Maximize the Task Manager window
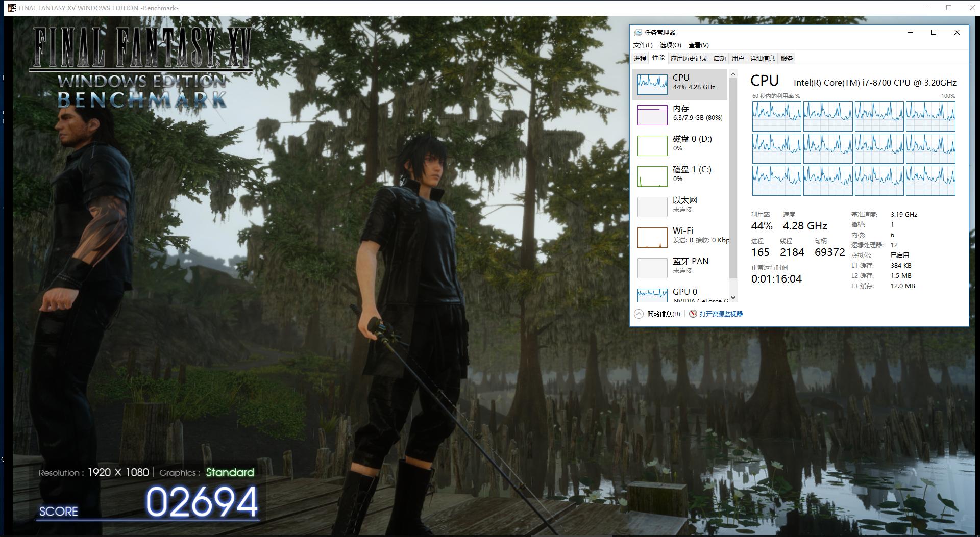Viewport: 980px width, 537px height. click(934, 32)
